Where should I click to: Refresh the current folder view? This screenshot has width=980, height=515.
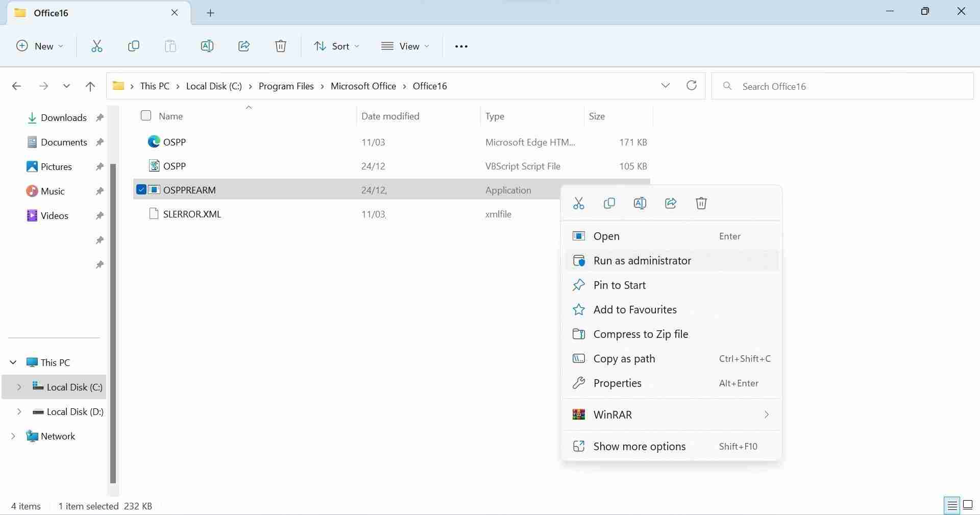click(x=692, y=86)
